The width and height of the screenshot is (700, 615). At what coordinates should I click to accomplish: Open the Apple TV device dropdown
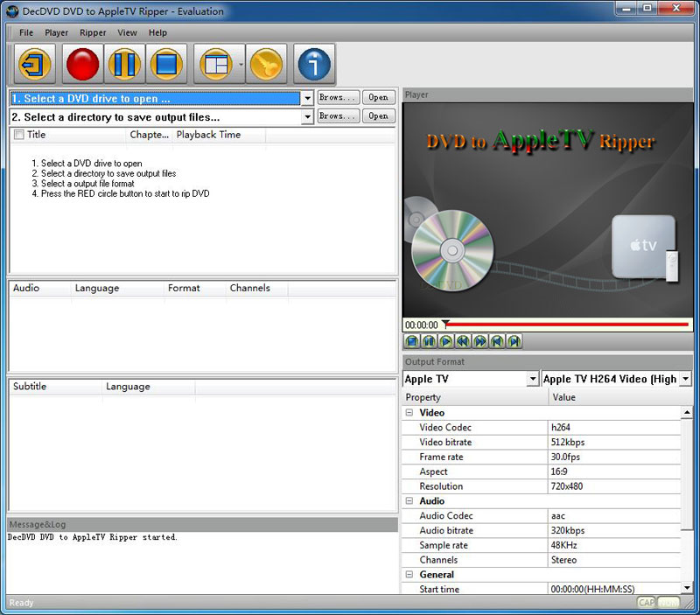[x=532, y=379]
